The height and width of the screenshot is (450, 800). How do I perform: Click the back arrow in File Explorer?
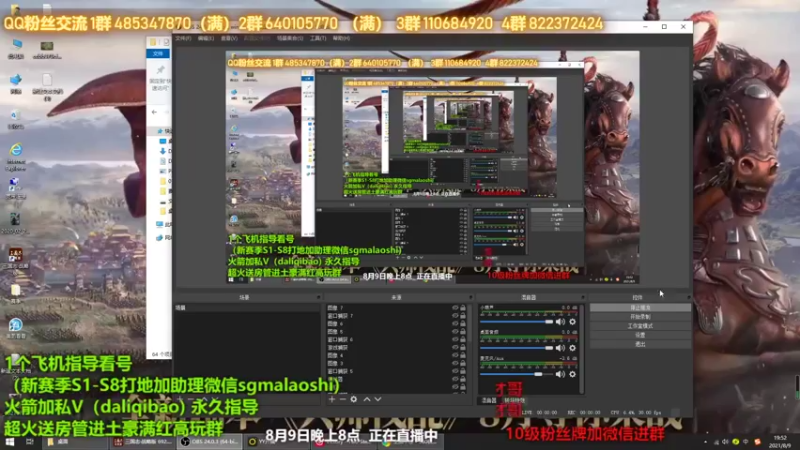point(155,112)
